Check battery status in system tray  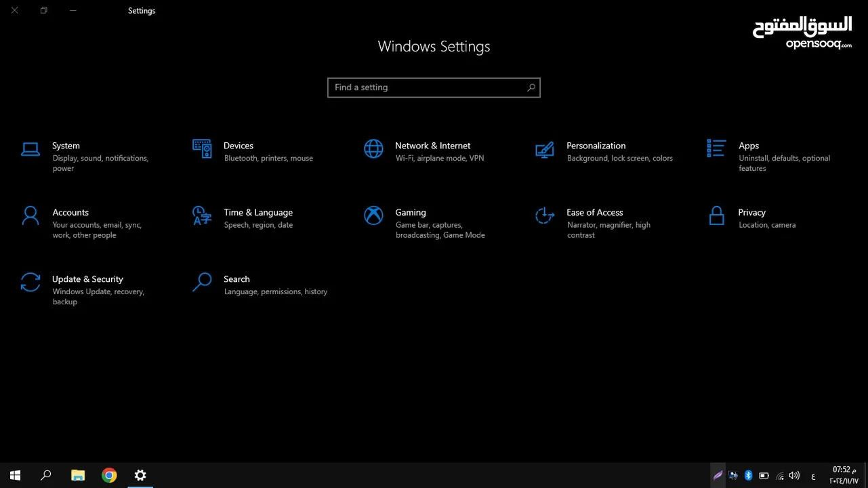coord(764,476)
